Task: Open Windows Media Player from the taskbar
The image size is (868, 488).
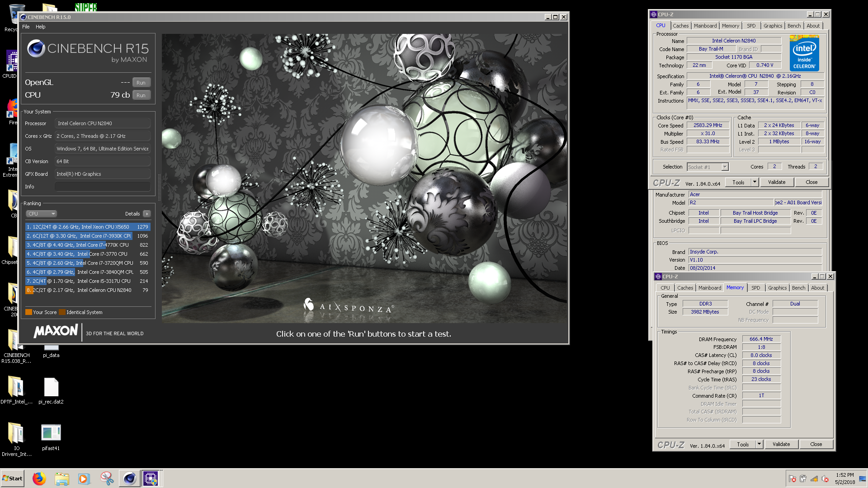Action: coord(84,479)
